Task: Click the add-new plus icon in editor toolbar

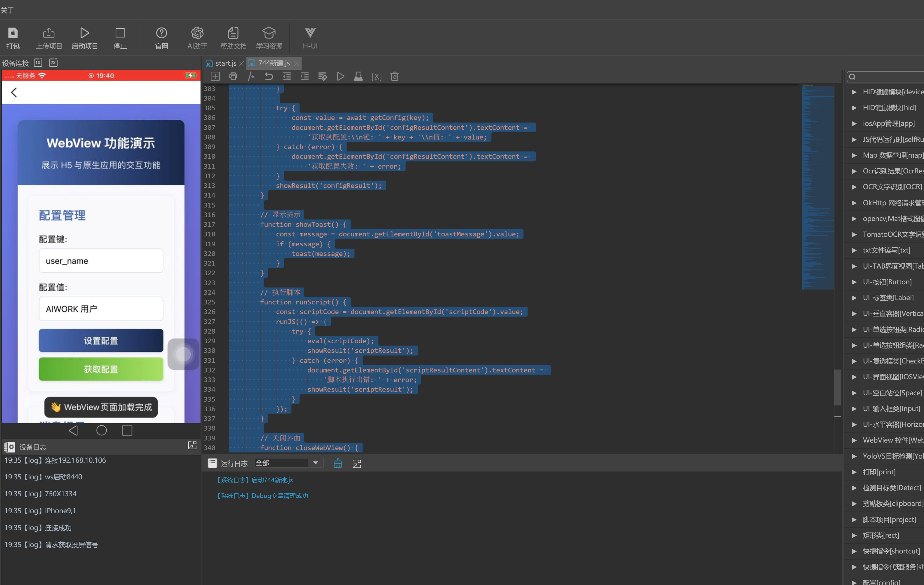Action: 215,76
